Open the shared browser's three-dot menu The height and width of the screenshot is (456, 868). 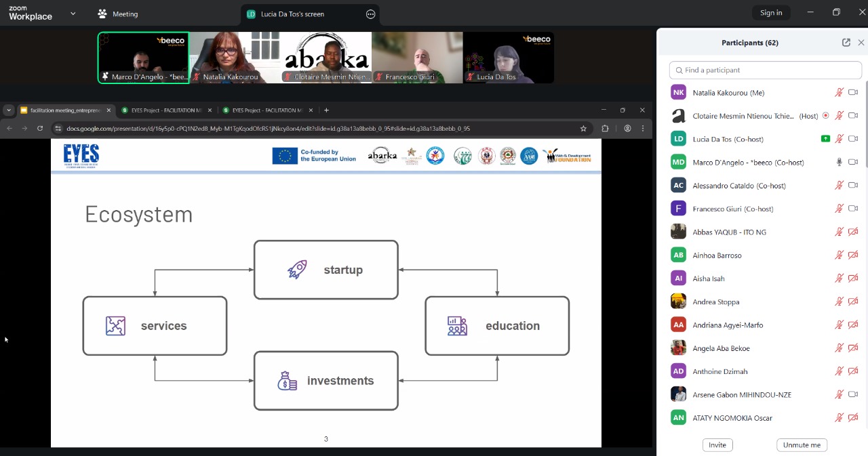click(643, 129)
